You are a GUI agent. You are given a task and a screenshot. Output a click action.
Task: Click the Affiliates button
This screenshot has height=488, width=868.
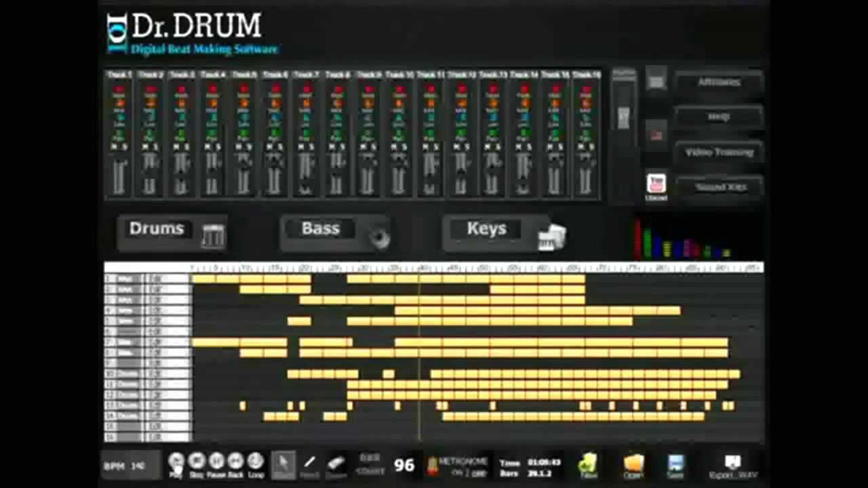click(x=719, y=82)
